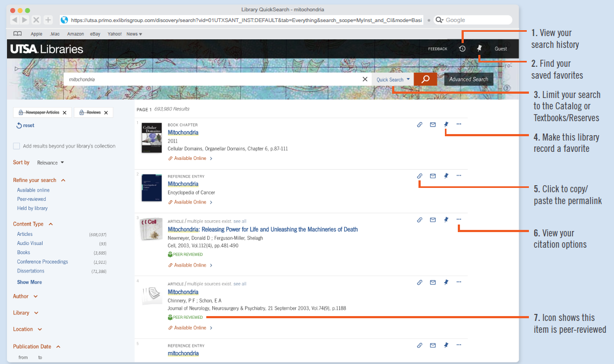Remove the Reviews exclusion filter
The height and width of the screenshot is (364, 614).
(106, 113)
